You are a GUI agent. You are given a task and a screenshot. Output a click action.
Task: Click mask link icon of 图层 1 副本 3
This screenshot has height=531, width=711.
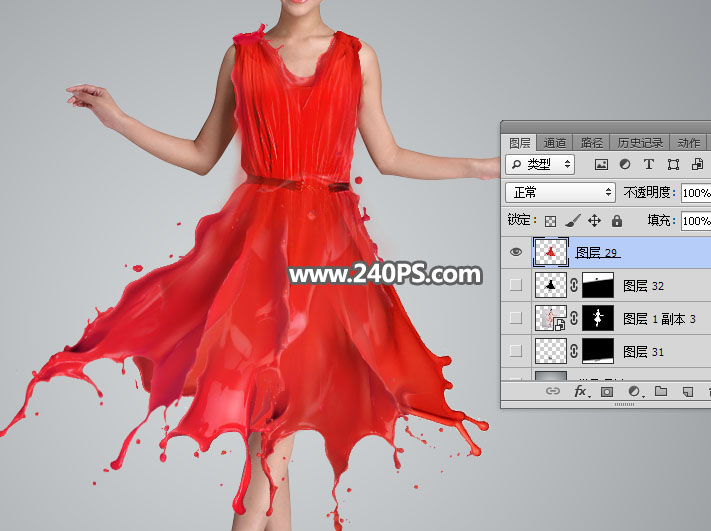click(x=574, y=318)
